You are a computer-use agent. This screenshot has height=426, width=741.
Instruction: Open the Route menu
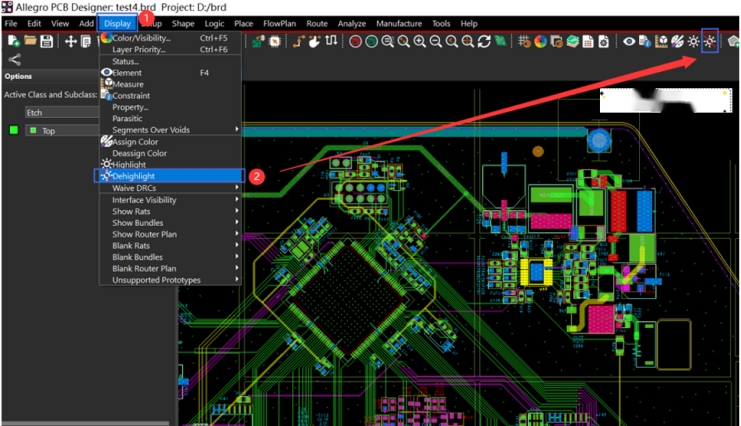tap(317, 23)
